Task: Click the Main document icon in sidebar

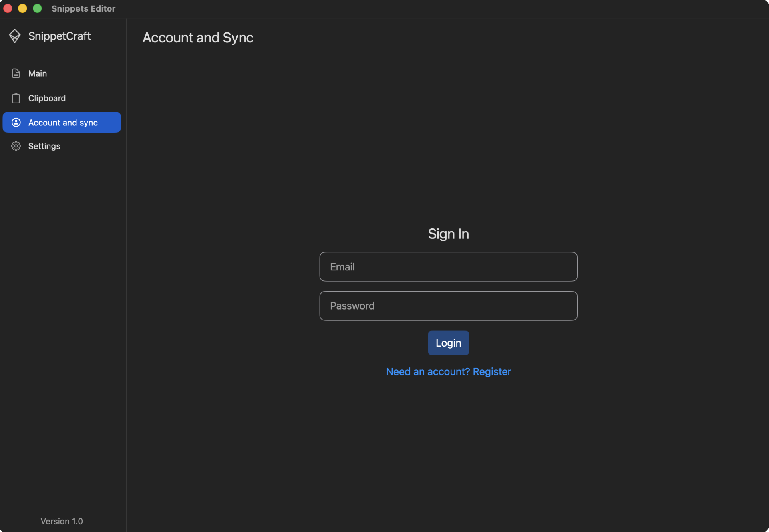Action: 16,73
